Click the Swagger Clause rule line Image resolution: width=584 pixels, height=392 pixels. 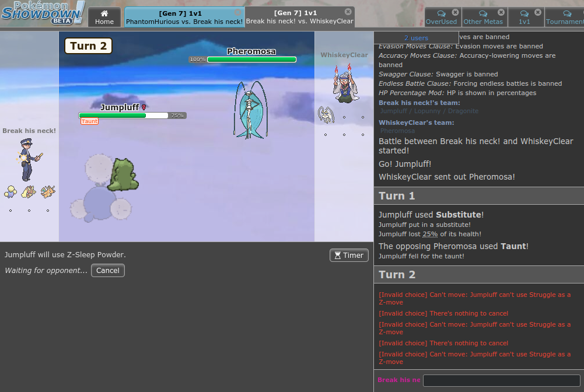[438, 74]
